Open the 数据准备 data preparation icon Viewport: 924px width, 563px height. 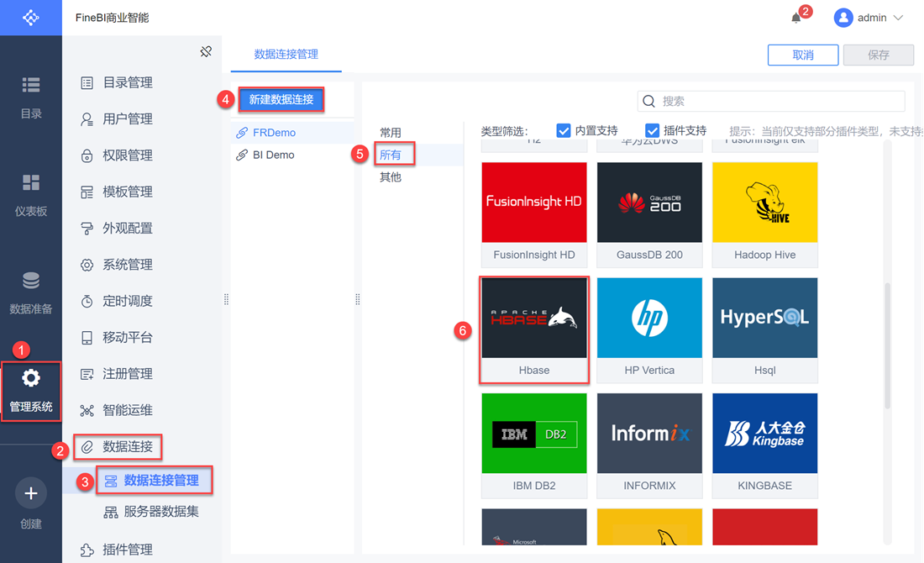tap(30, 281)
